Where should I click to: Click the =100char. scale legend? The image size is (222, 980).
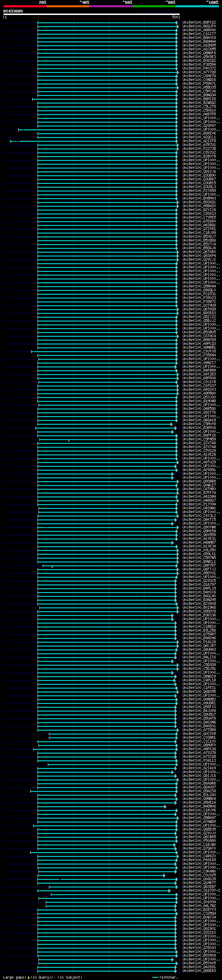165,977
